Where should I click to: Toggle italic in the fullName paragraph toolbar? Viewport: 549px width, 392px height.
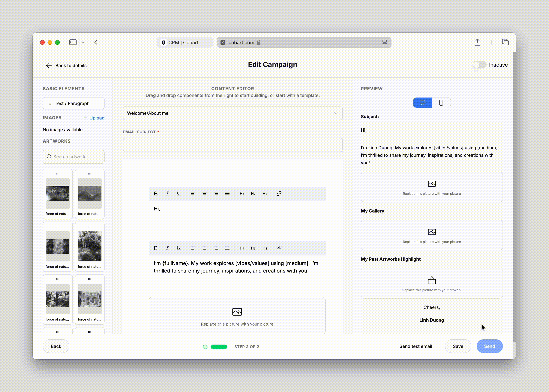pos(167,248)
